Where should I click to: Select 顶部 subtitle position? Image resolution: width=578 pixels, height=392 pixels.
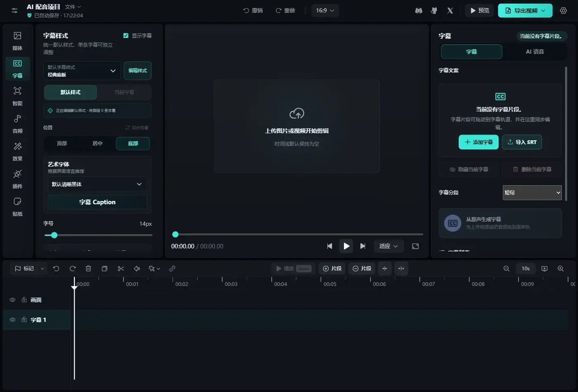pyautogui.click(x=62, y=144)
